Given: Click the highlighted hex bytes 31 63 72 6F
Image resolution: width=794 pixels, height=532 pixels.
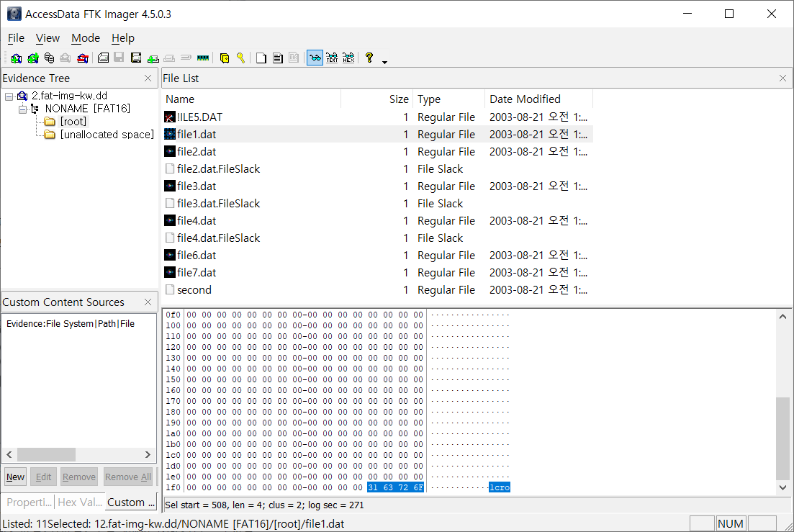Looking at the screenshot, I should 395,487.
